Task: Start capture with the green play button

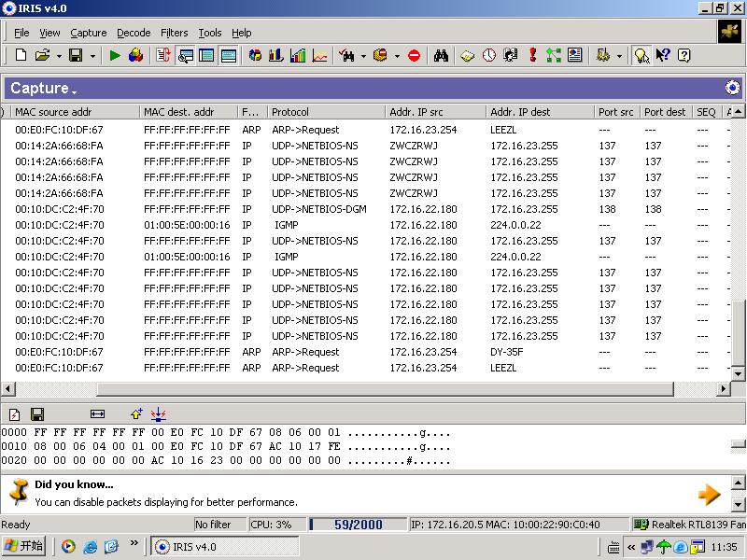Action: pos(115,56)
